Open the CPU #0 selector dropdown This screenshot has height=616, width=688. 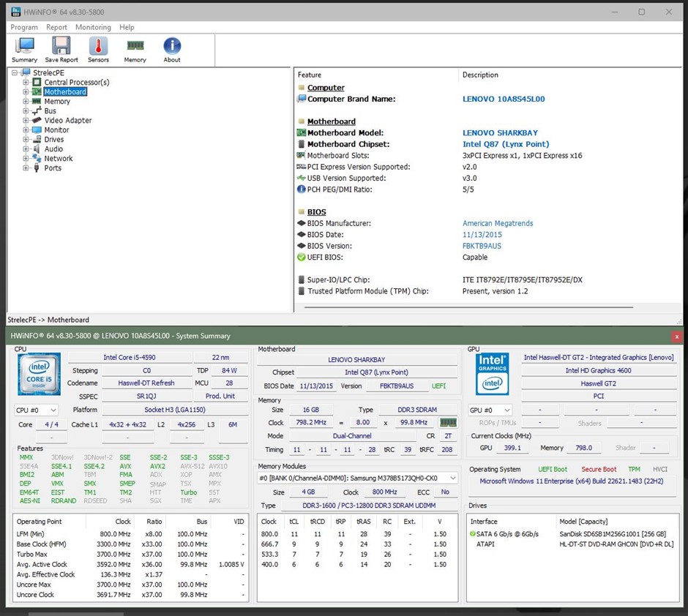[36, 410]
